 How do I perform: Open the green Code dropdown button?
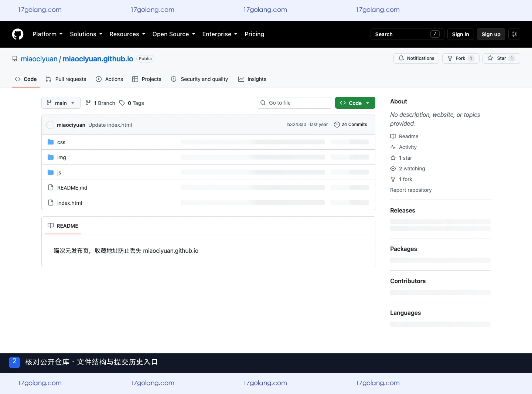point(355,103)
